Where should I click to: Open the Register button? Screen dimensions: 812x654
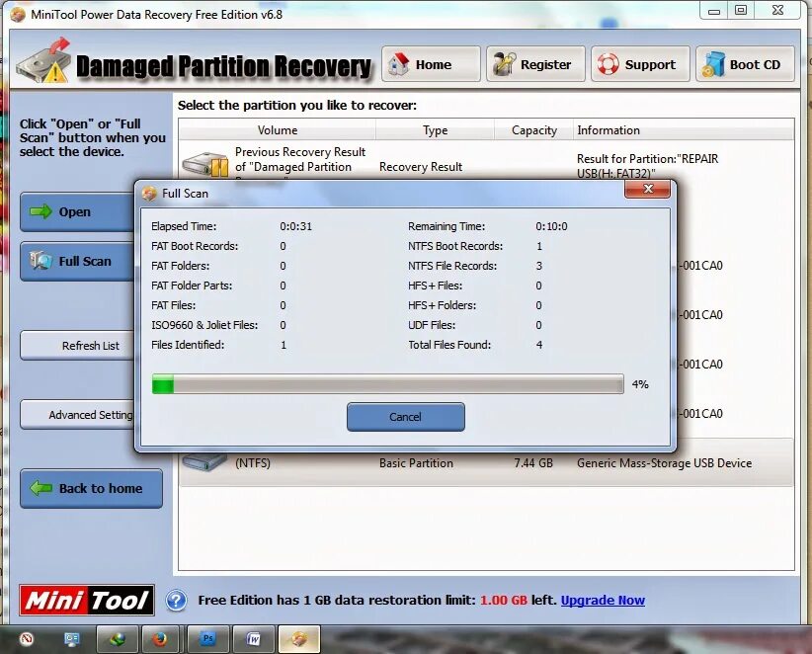536,64
